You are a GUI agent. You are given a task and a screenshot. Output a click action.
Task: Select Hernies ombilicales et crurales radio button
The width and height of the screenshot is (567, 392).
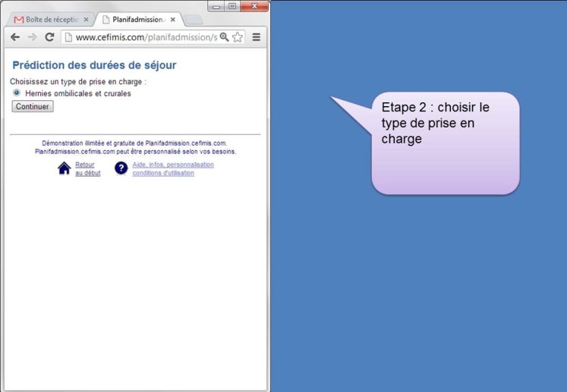point(17,93)
